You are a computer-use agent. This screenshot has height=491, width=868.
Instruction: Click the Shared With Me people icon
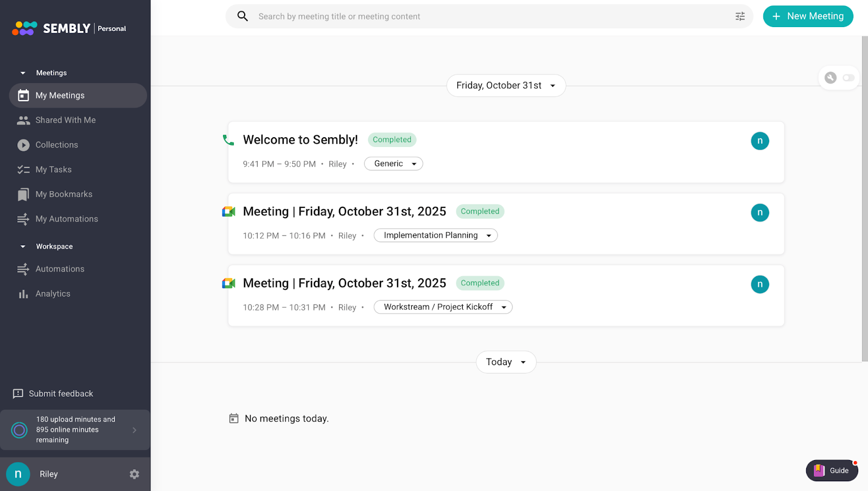(23, 120)
